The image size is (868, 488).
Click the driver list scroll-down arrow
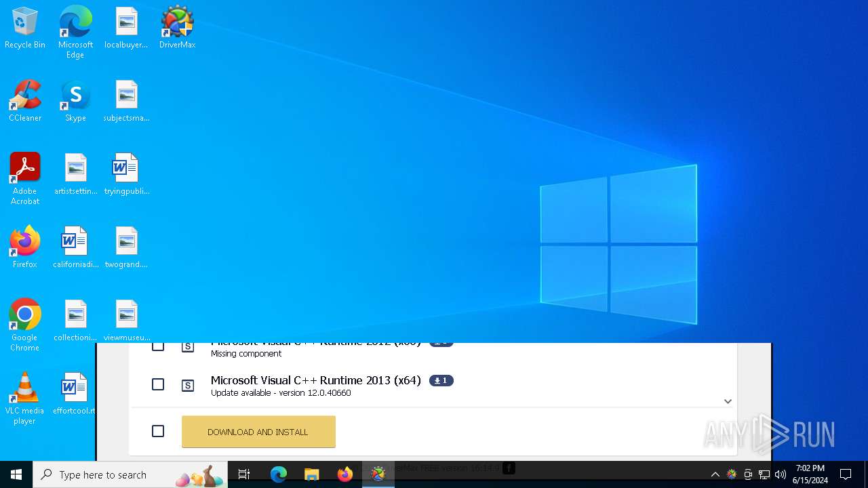[x=728, y=401]
